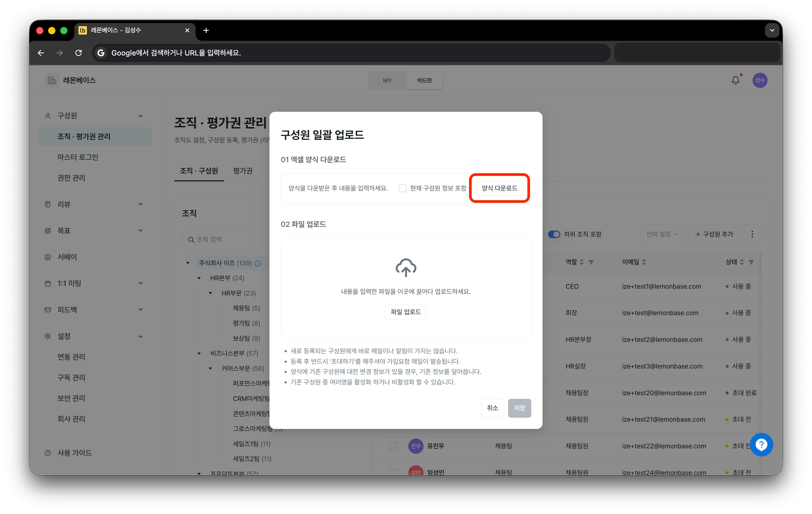
Task: Select the 평가권 tab
Action: pyautogui.click(x=243, y=171)
